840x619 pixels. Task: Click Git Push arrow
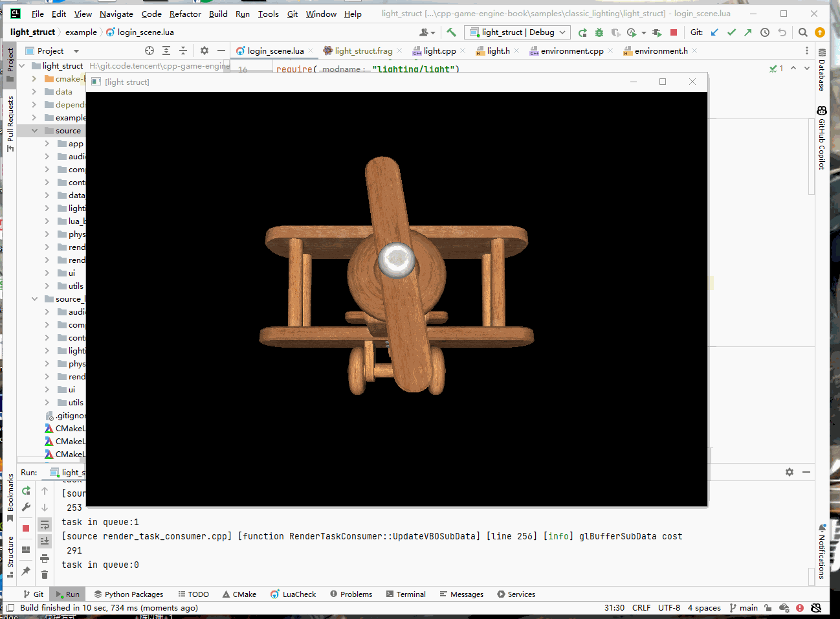coord(748,32)
